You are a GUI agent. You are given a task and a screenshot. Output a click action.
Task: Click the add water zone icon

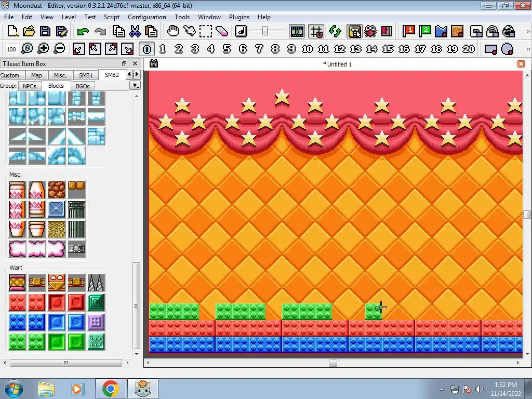[x=441, y=31]
